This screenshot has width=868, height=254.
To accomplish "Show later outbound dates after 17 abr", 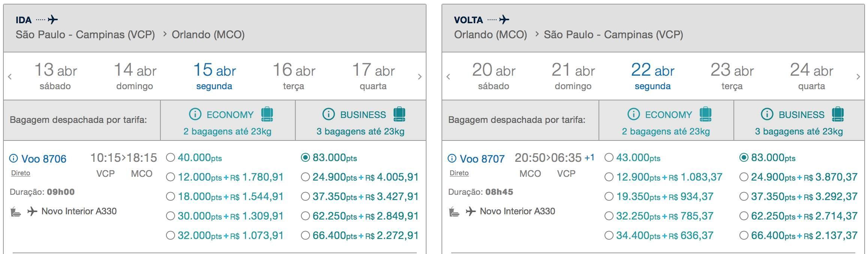I will coord(420,77).
